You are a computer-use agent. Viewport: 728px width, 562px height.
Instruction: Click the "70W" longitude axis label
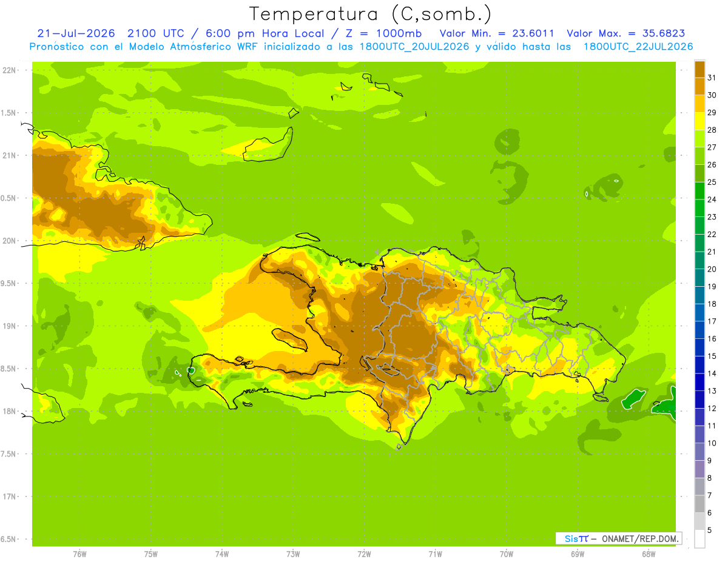507,554
